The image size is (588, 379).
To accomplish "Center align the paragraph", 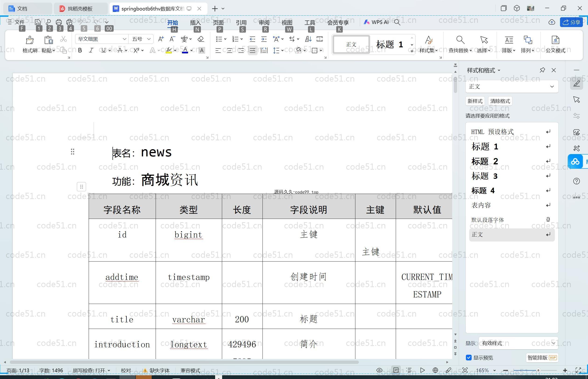I will [229, 50].
